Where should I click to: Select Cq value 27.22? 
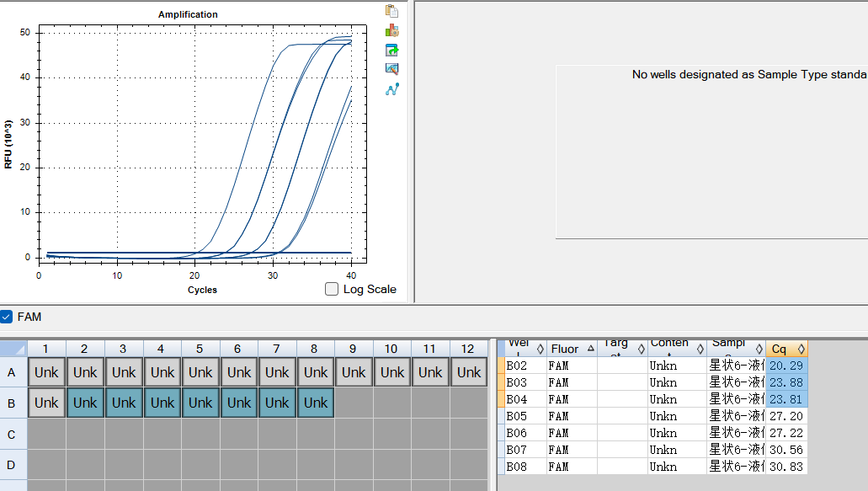click(x=786, y=433)
